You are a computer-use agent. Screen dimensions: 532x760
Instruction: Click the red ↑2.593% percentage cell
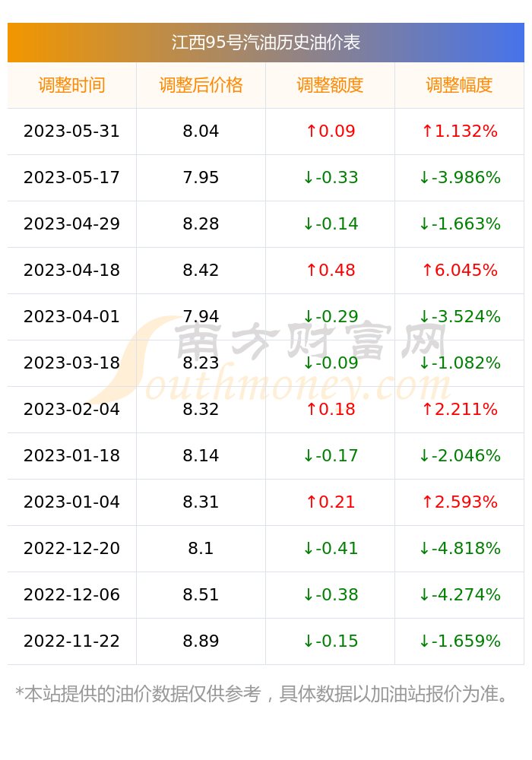(459, 502)
